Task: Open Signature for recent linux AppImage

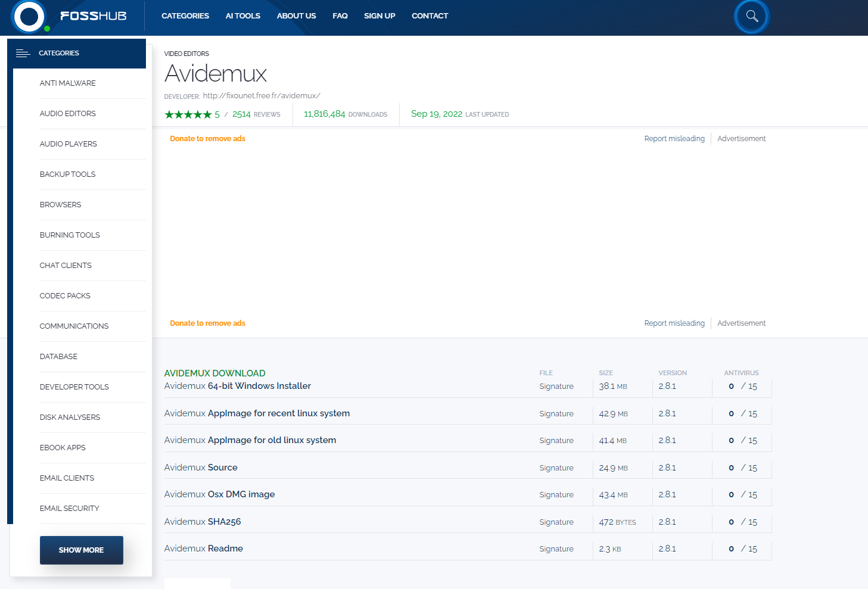Action: [x=556, y=414]
